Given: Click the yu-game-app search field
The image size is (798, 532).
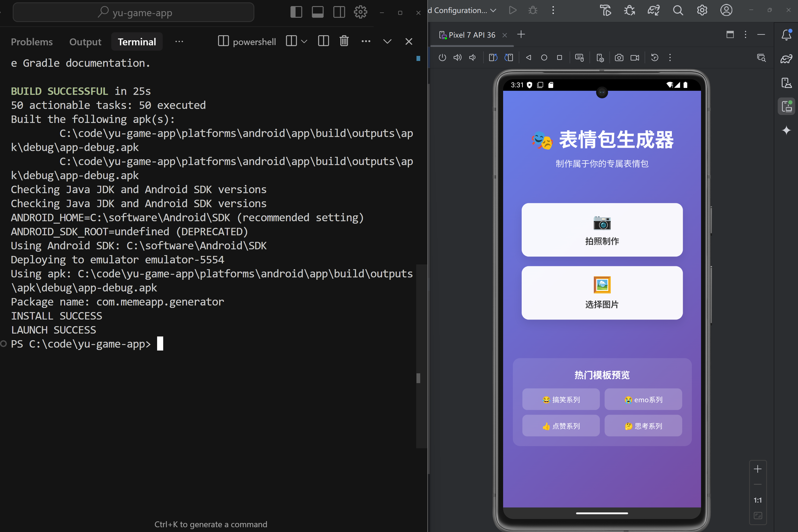Looking at the screenshot, I should 134,12.
